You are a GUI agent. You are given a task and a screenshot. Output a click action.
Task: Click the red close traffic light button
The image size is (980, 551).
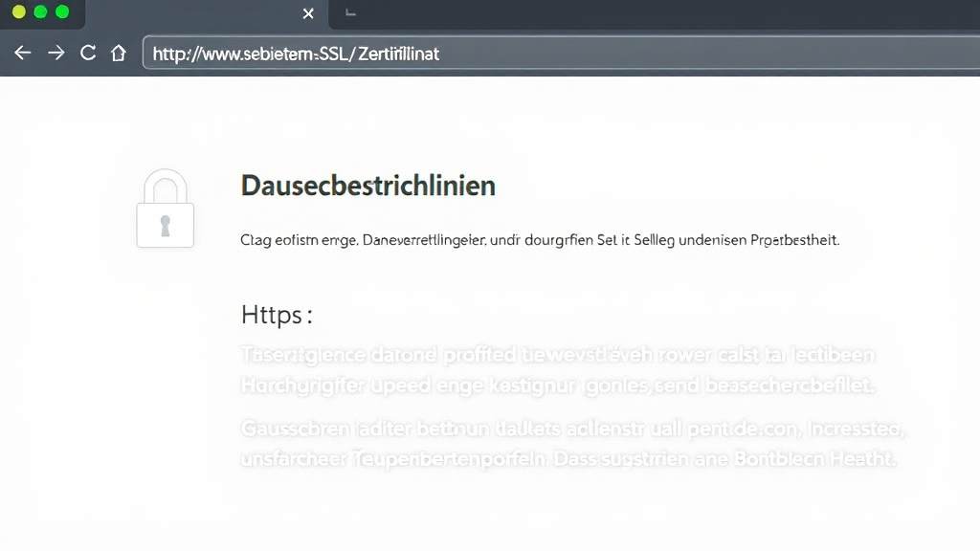coord(17,13)
